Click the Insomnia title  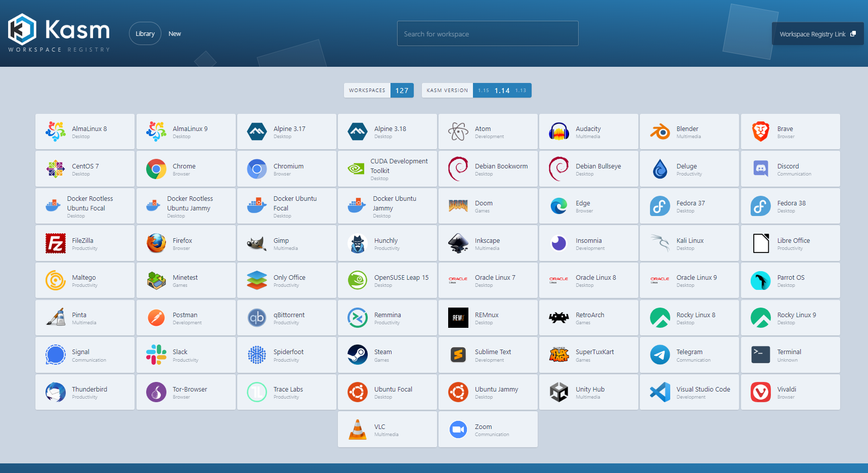[x=589, y=240]
